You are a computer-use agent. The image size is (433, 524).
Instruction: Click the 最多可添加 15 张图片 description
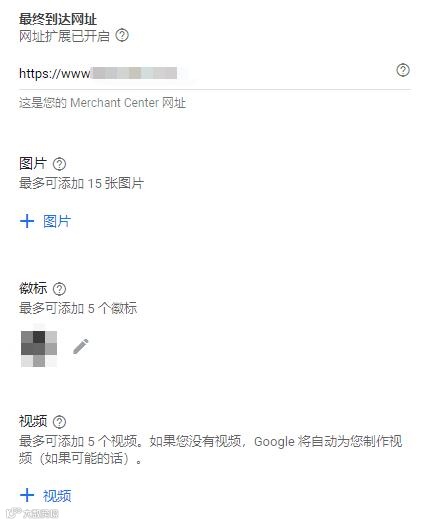[x=81, y=183]
